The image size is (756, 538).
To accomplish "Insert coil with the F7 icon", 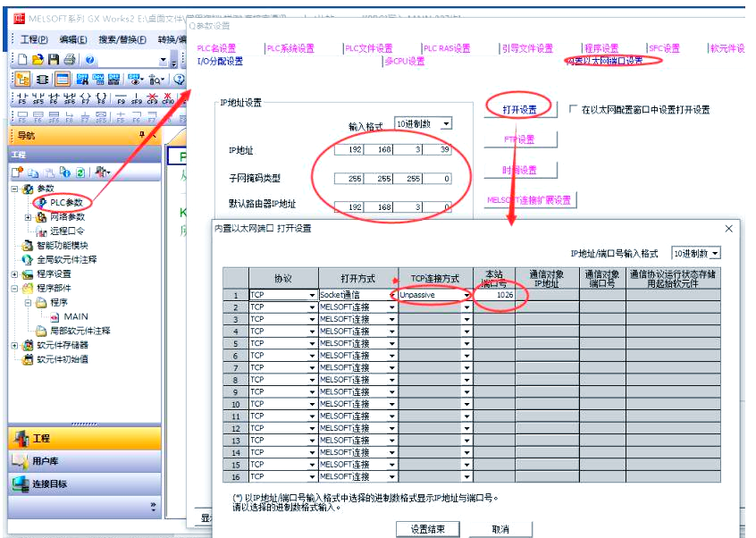I will tap(85, 98).
